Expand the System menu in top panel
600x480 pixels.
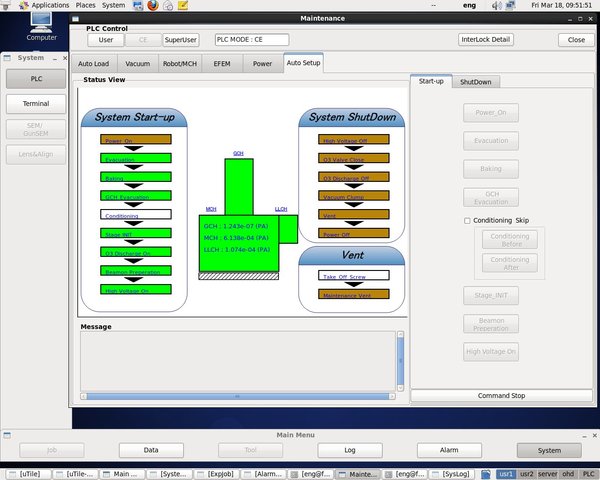point(113,5)
